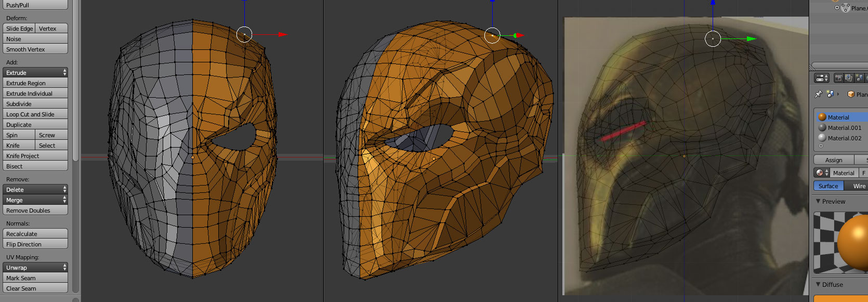This screenshot has height=302, width=868.
Task: Click the orange cube Plane object icon
Action: coord(851,94)
